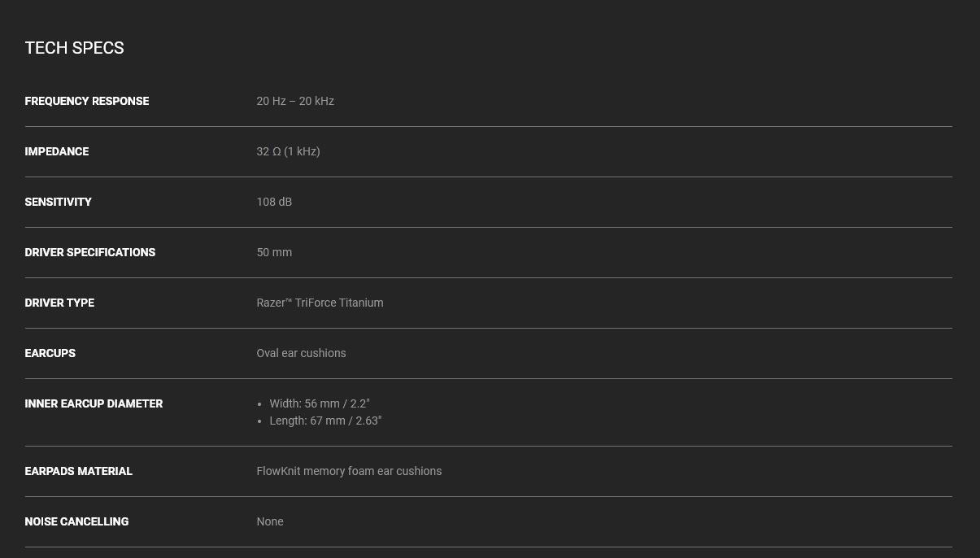Select the EARCUPS label
This screenshot has height=558, width=980.
tap(50, 354)
